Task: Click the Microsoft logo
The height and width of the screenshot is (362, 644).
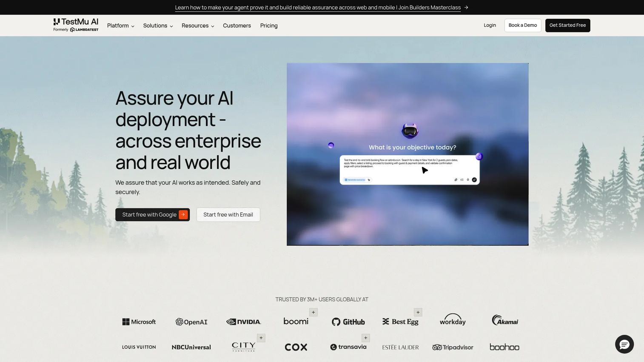Action: 139,322
